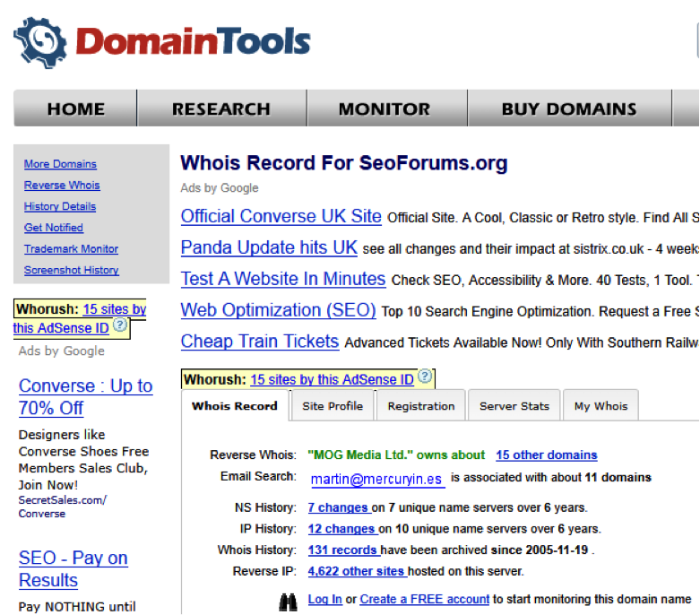Open the HOME navigation menu
700x615 pixels.
coord(76,109)
